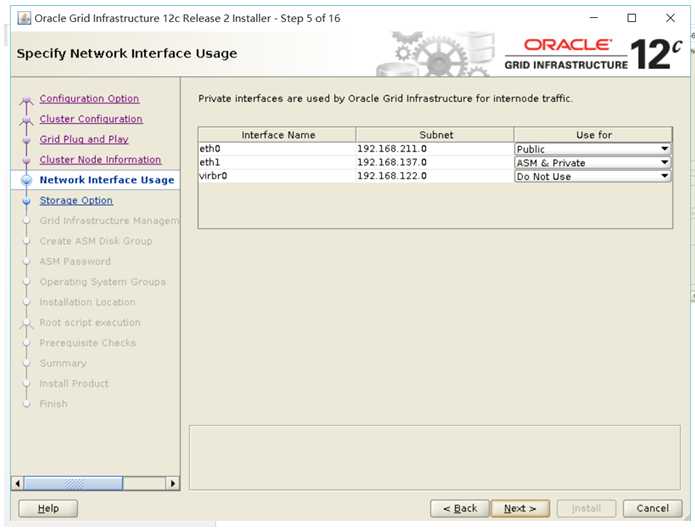Close the installer window
This screenshot has height=531, width=695.
pyautogui.click(x=671, y=18)
